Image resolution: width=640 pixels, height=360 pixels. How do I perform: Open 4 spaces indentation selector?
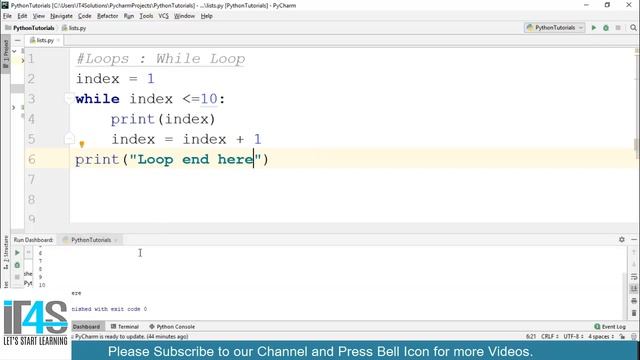[x=601, y=337]
